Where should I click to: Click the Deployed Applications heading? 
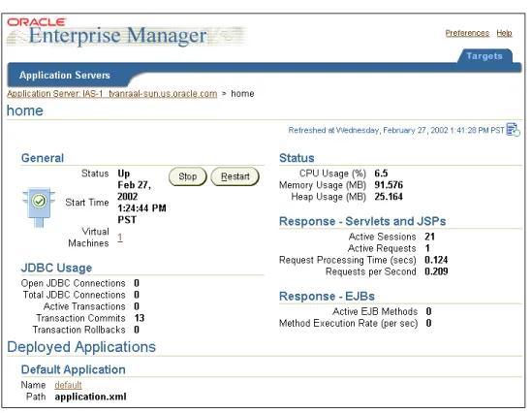[x=81, y=347]
